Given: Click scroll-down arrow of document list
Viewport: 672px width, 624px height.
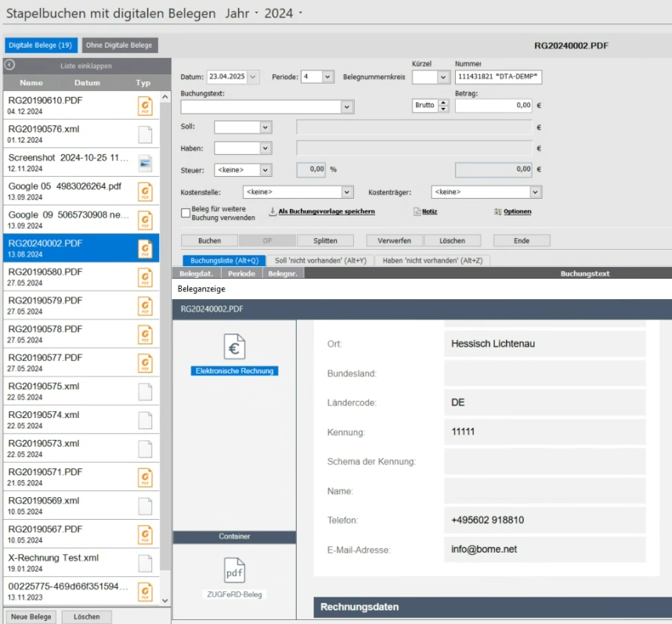Looking at the screenshot, I should click(165, 601).
